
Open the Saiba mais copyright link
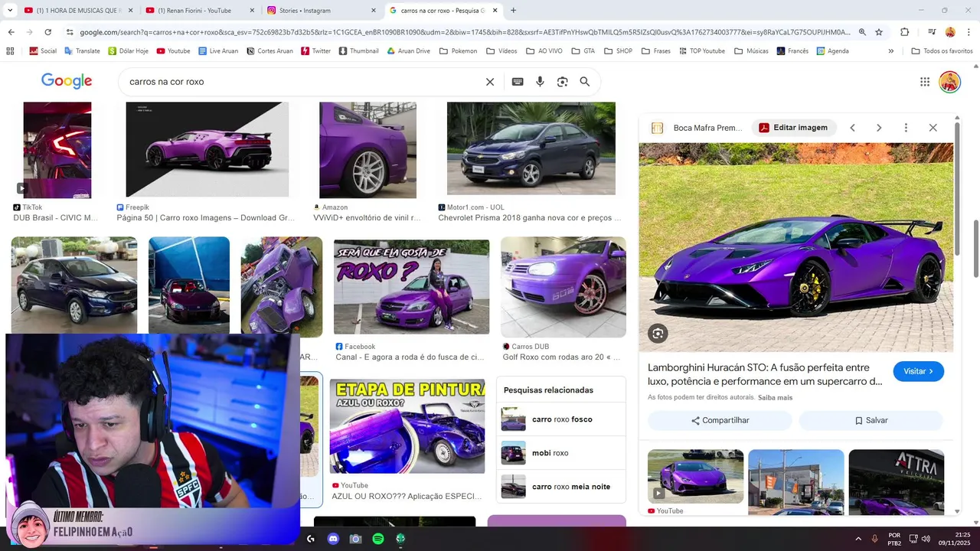coord(775,398)
